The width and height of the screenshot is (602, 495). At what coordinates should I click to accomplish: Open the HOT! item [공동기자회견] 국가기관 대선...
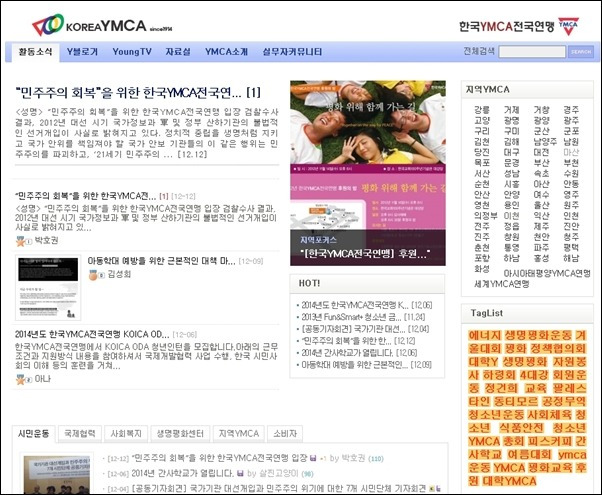[x=354, y=329]
